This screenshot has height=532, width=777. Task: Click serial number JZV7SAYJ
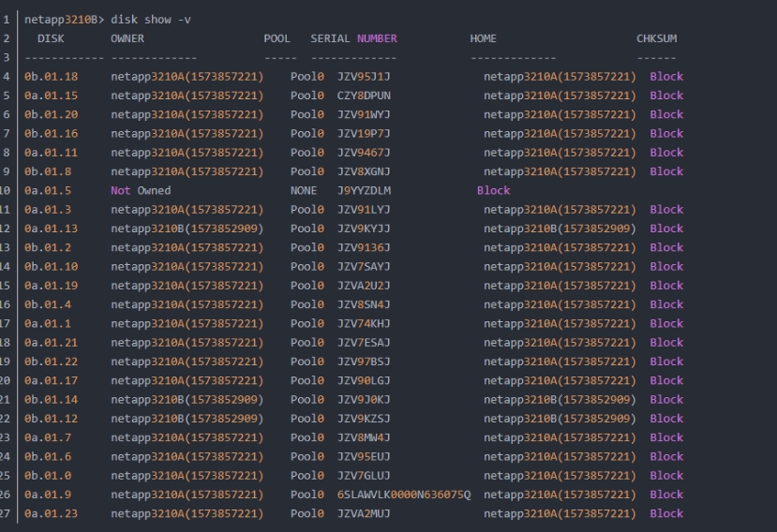click(x=364, y=267)
